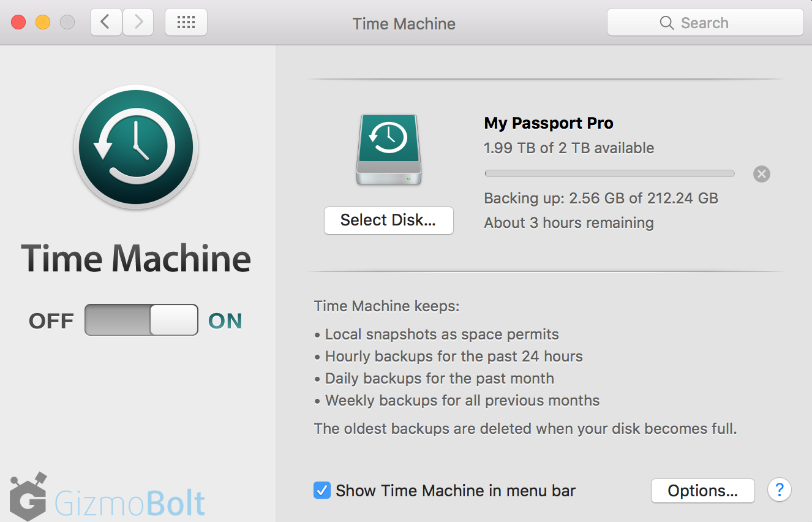Open the Select Disk dialog

(389, 221)
